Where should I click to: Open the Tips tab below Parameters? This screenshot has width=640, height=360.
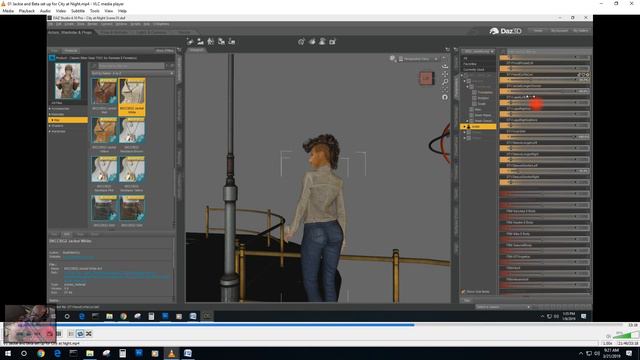click(x=467, y=301)
